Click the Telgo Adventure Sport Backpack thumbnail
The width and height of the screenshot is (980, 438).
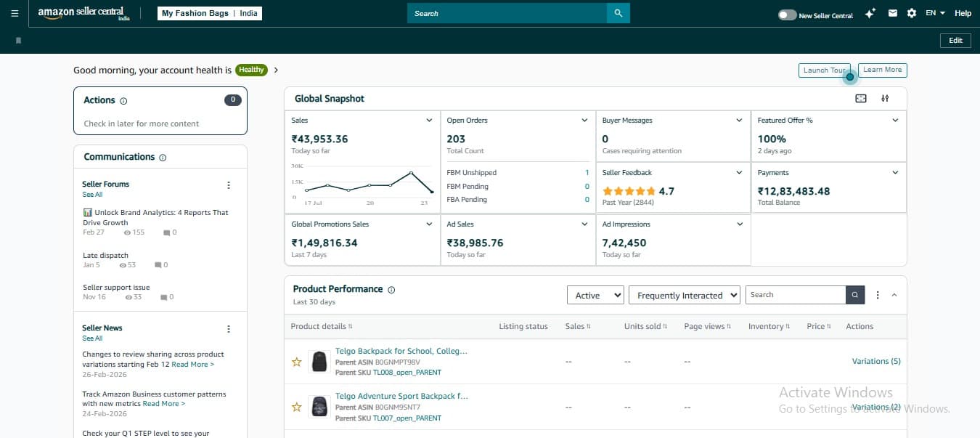pos(319,407)
